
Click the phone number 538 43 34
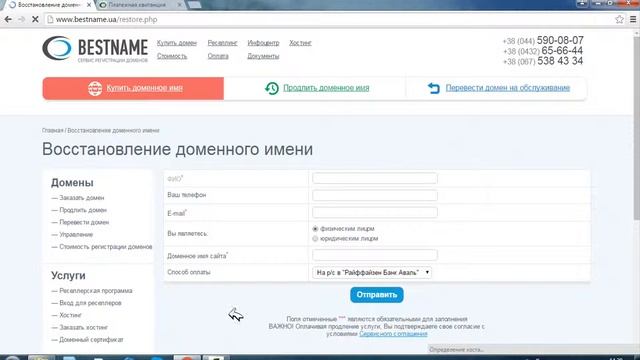560,61
